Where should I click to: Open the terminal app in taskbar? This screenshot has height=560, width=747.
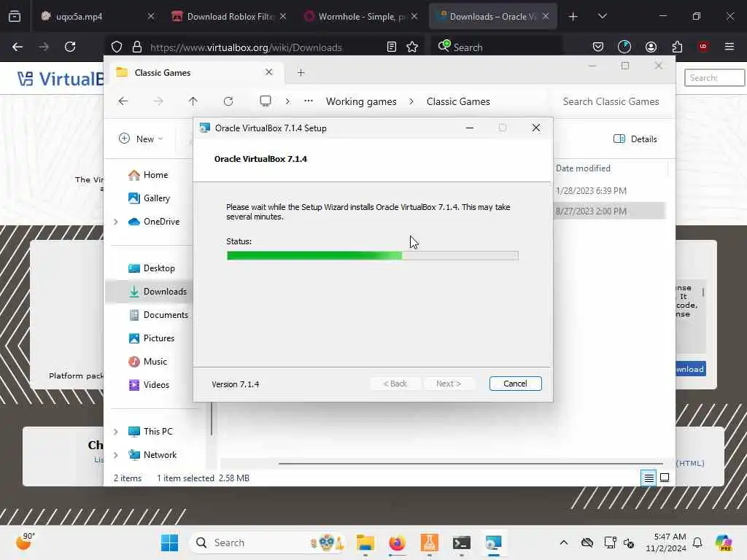(461, 542)
